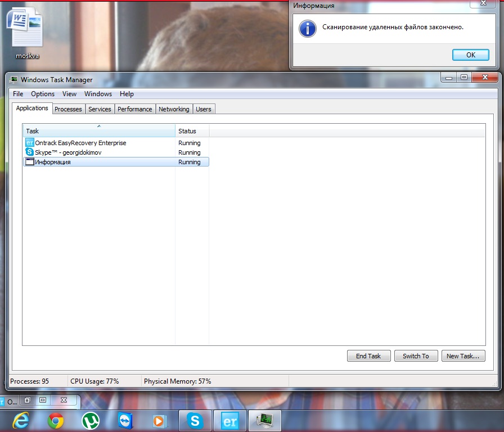
Task: Sort tasks by the Task column header
Action: pyautogui.click(x=99, y=131)
